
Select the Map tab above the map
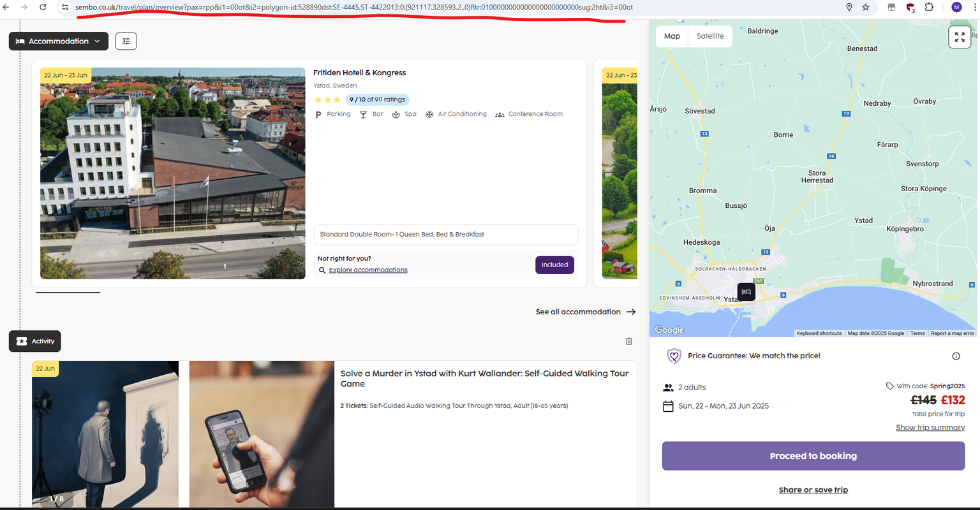pos(672,36)
